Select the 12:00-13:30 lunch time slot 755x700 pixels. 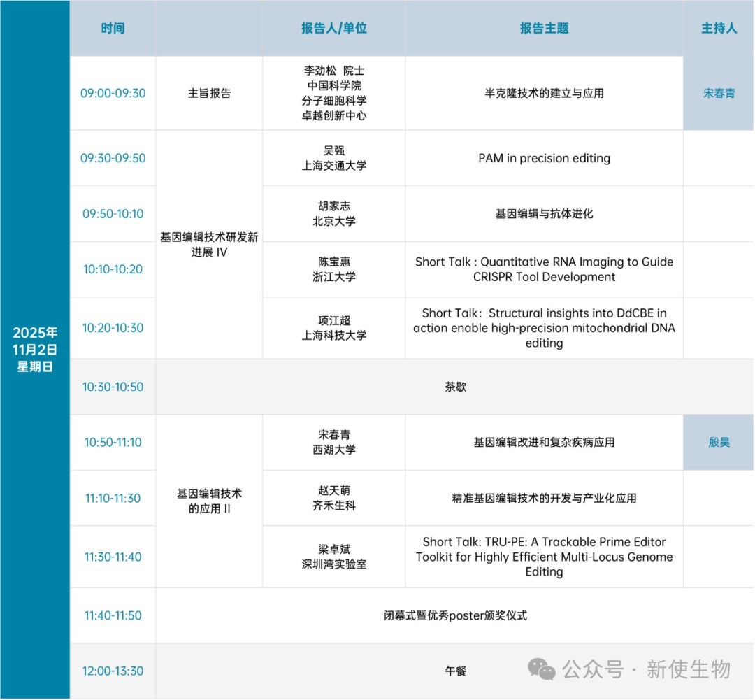pyautogui.click(x=113, y=671)
